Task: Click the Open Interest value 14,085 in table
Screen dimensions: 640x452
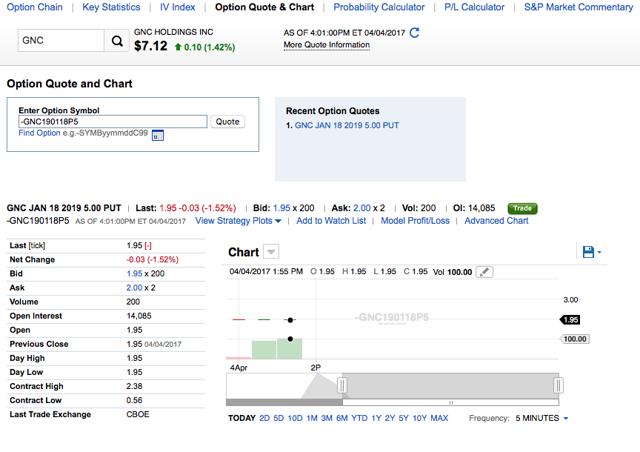Action: pos(139,316)
